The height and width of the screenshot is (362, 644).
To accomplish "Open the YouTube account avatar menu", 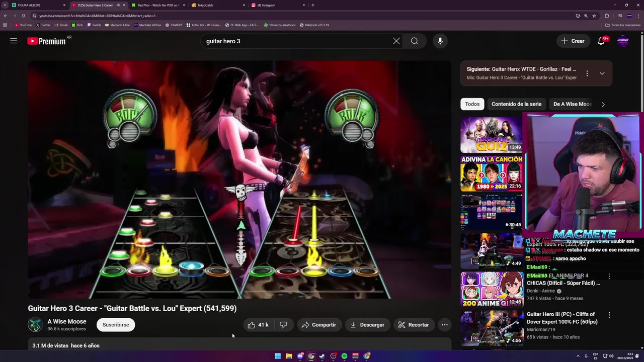I will [623, 41].
